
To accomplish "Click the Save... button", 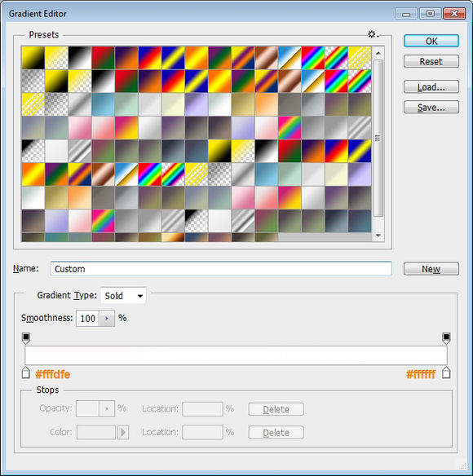I will point(431,107).
